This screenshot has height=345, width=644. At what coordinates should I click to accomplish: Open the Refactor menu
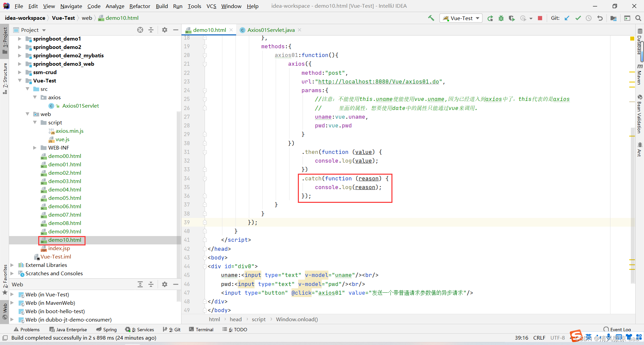[x=140, y=6]
